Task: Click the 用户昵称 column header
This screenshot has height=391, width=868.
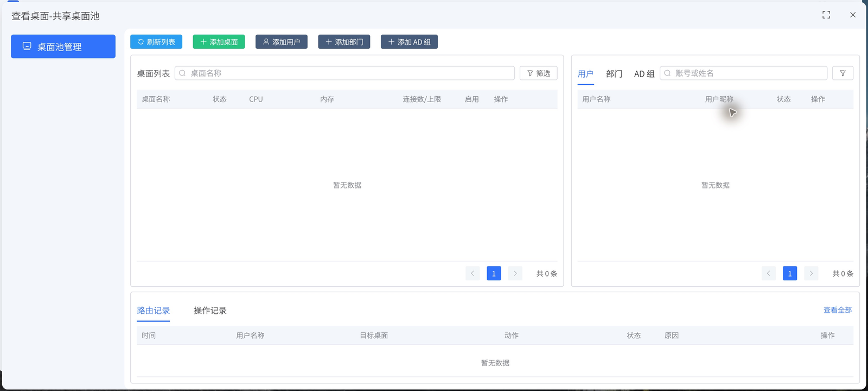Action: 719,99
